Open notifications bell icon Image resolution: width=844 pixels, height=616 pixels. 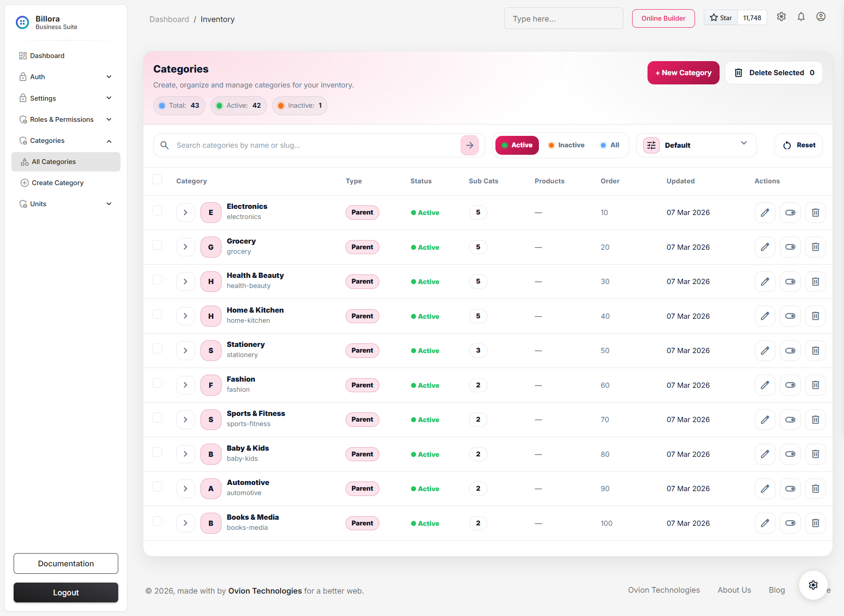(801, 17)
